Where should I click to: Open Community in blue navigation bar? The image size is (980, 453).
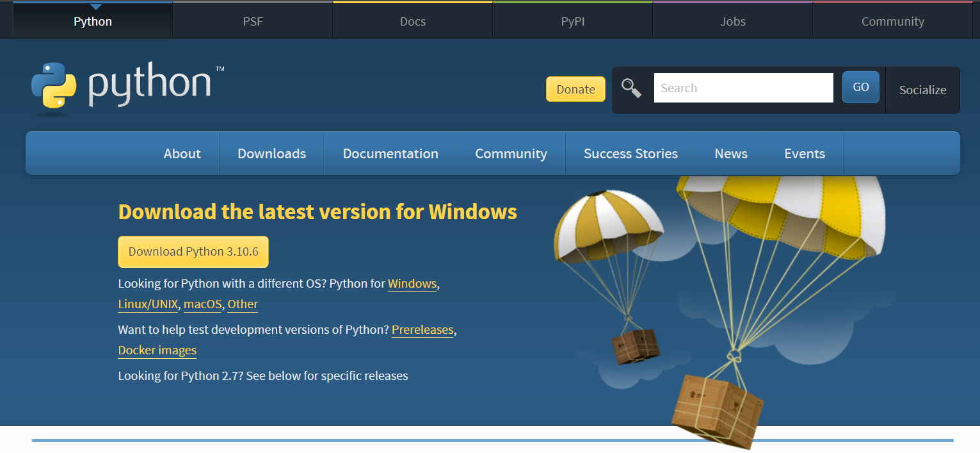511,153
